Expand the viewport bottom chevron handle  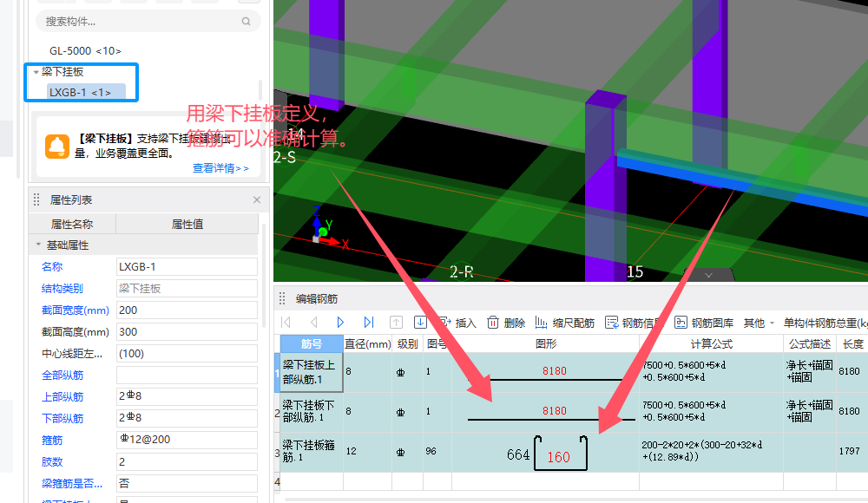[708, 274]
